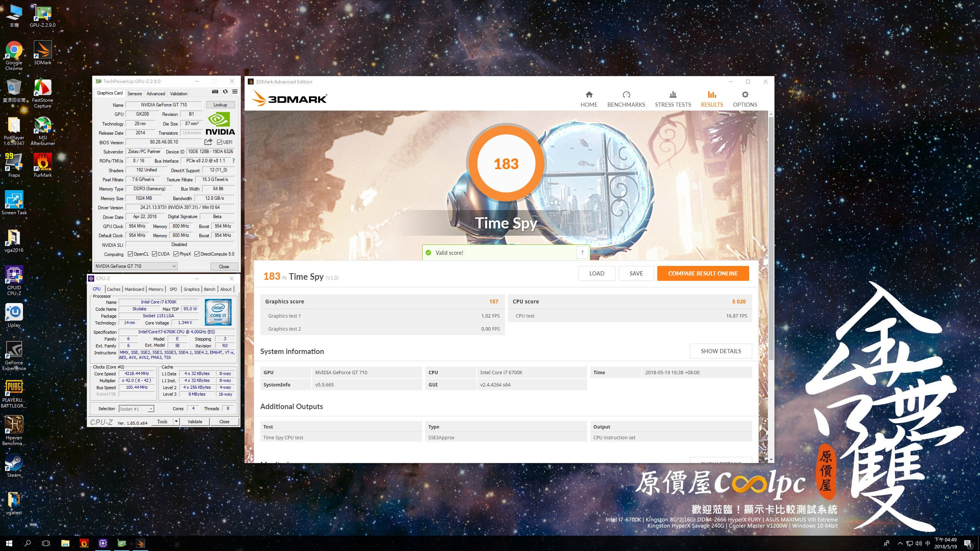Click 3DMark SAVE button
980x551 pixels.
pos(636,273)
